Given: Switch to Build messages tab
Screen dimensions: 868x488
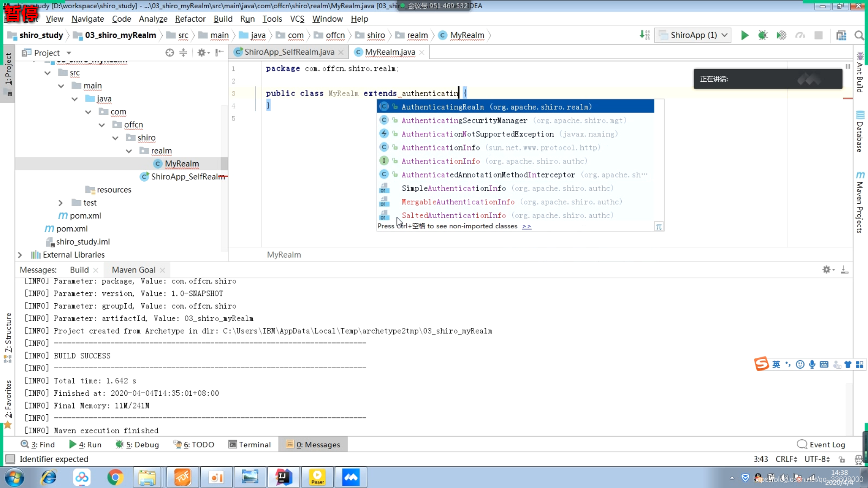Looking at the screenshot, I should (79, 270).
